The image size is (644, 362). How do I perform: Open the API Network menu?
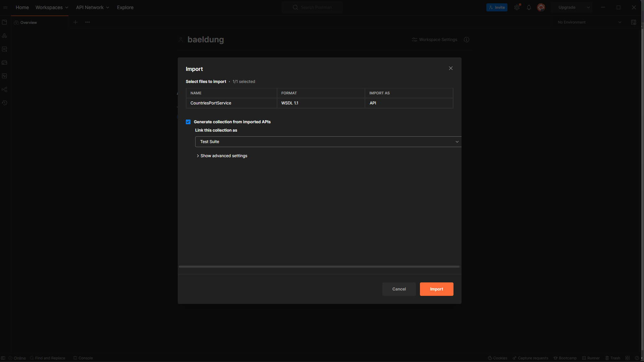92,7
